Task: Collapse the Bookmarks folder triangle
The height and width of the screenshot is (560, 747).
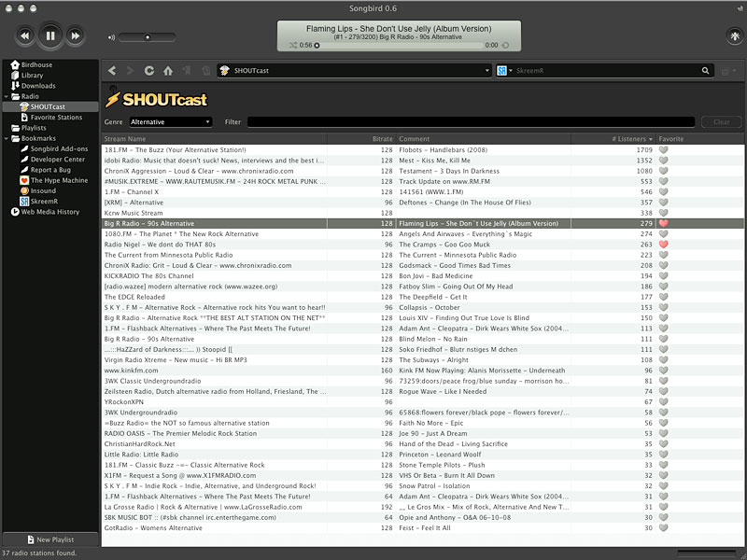Action: pyautogui.click(x=7, y=138)
